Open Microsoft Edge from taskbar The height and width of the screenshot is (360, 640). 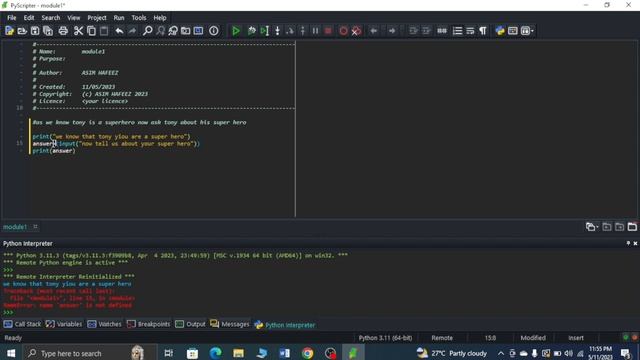click(x=216, y=353)
